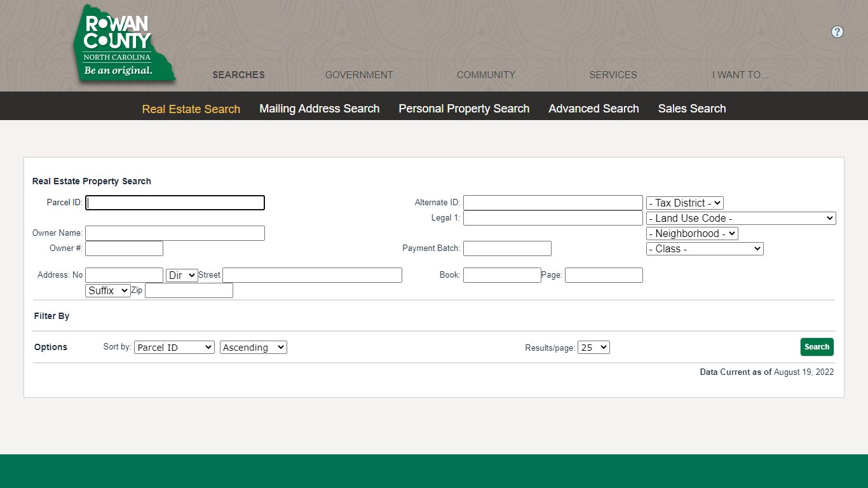The width and height of the screenshot is (868, 488).
Task: Click the Street address input field
Action: (x=312, y=275)
